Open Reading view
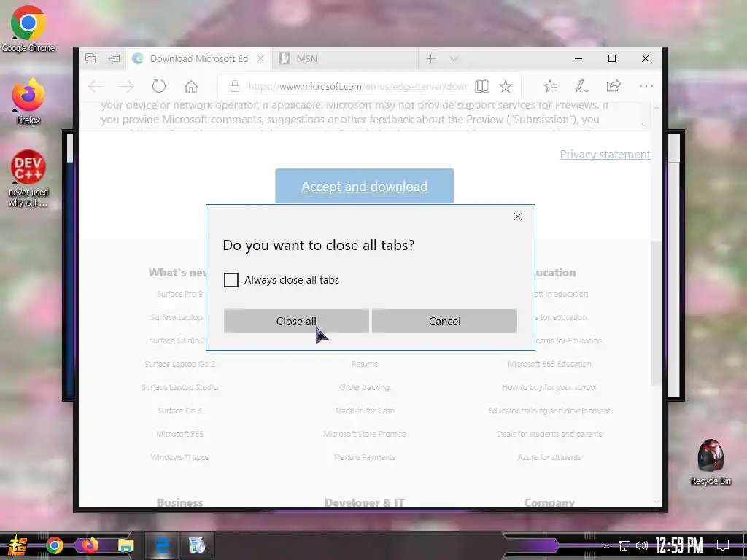747x560 pixels. 482,86
